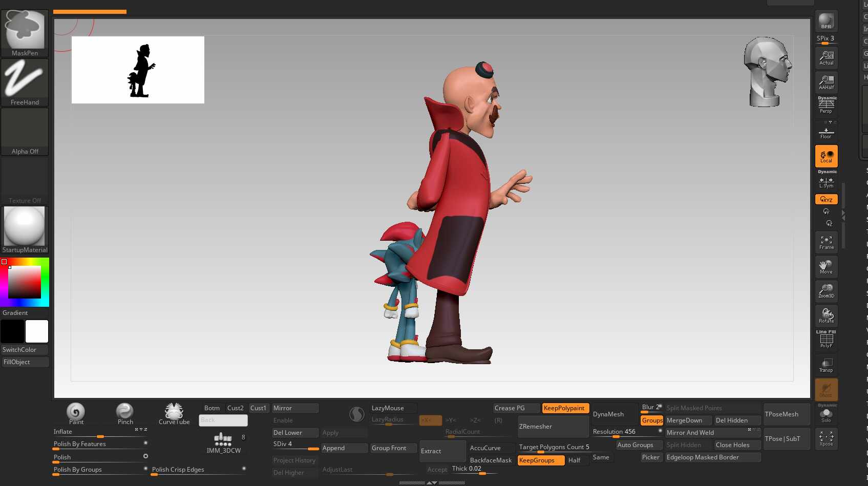Click the TPoseMesh button
The image size is (868, 486).
[787, 414]
